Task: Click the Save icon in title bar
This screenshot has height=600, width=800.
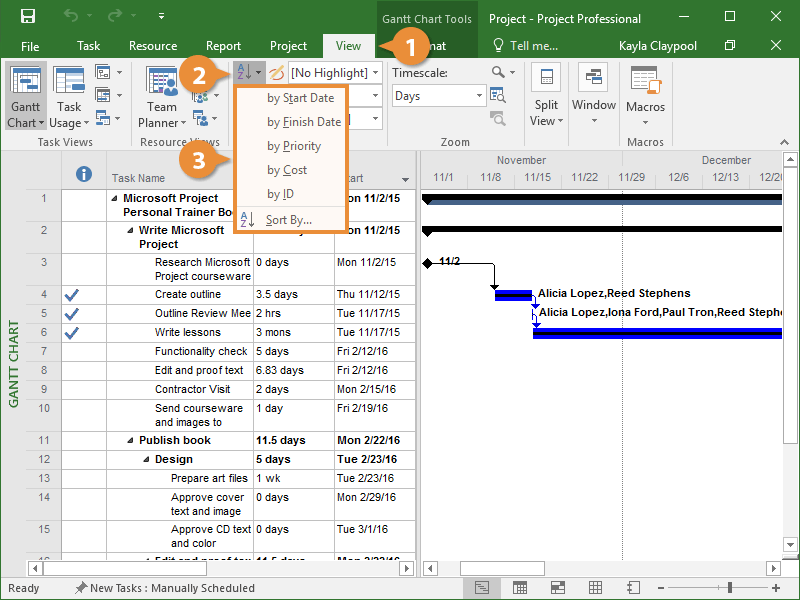Action: (x=28, y=17)
